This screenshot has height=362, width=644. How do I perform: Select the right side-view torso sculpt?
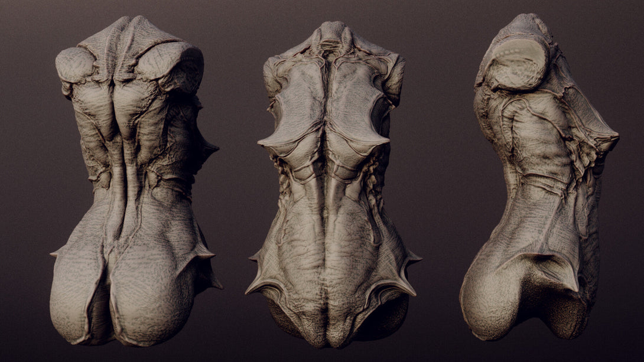539,177
